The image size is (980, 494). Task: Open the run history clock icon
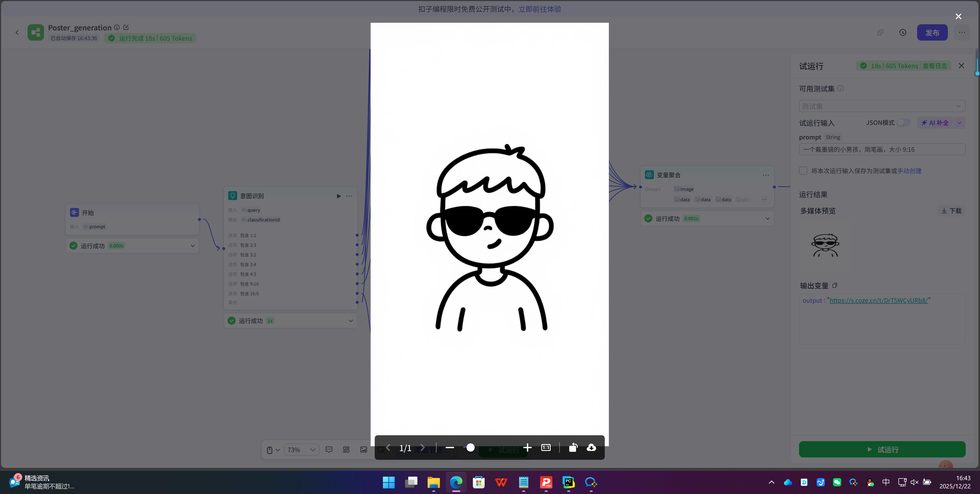(902, 33)
